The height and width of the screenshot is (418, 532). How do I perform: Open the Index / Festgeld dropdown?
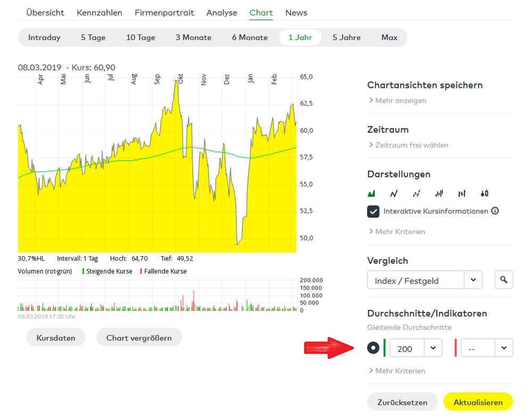point(424,280)
